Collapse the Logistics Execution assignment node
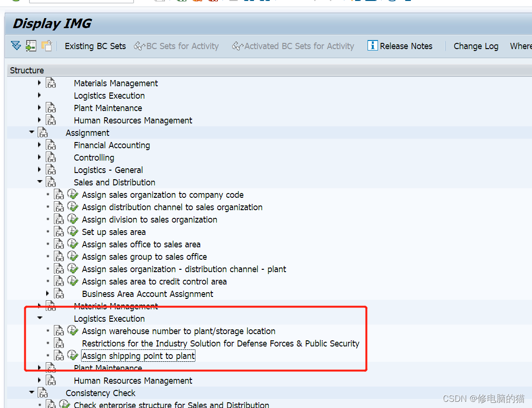The height and width of the screenshot is (408, 532). [x=40, y=318]
